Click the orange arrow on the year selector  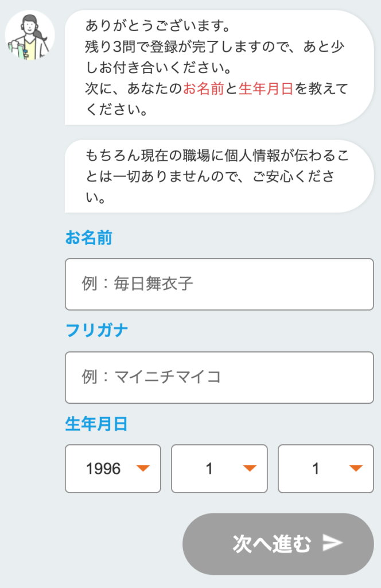[x=143, y=469]
